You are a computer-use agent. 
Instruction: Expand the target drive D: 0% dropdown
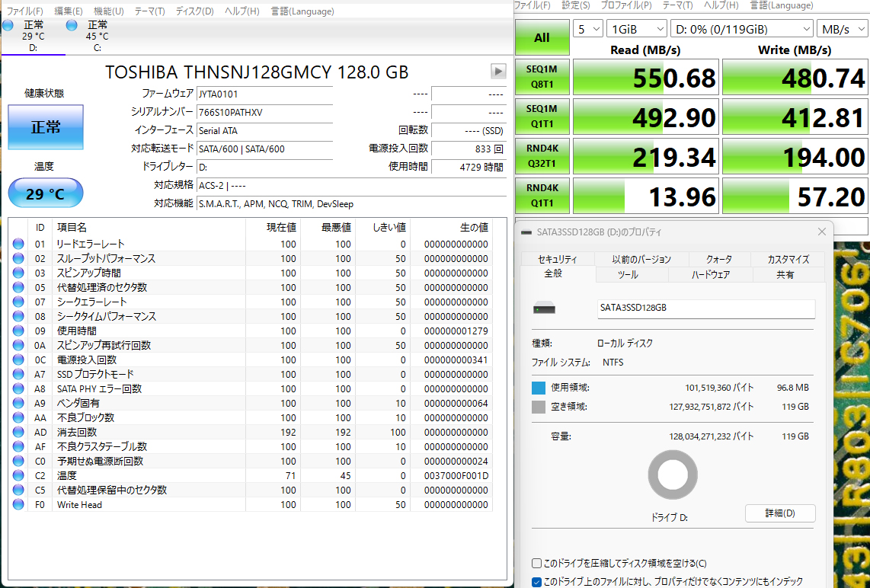click(x=742, y=30)
